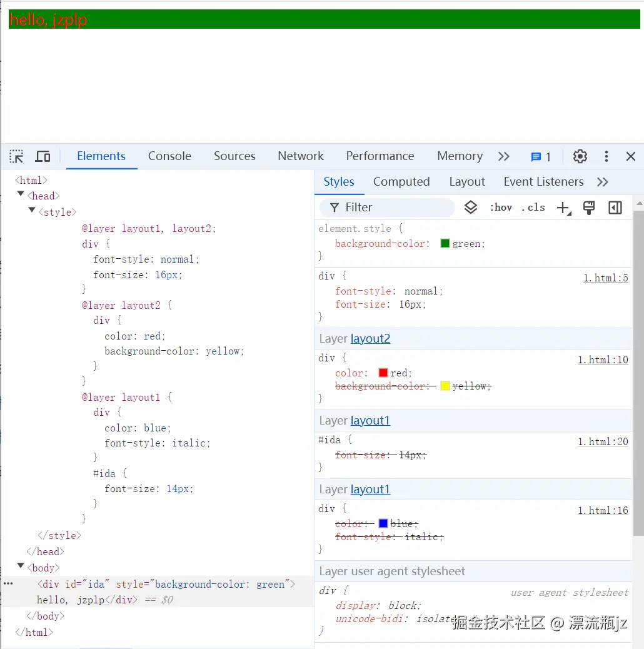The height and width of the screenshot is (649, 644).
Task: Open the layout2 layer link
Action: click(370, 339)
